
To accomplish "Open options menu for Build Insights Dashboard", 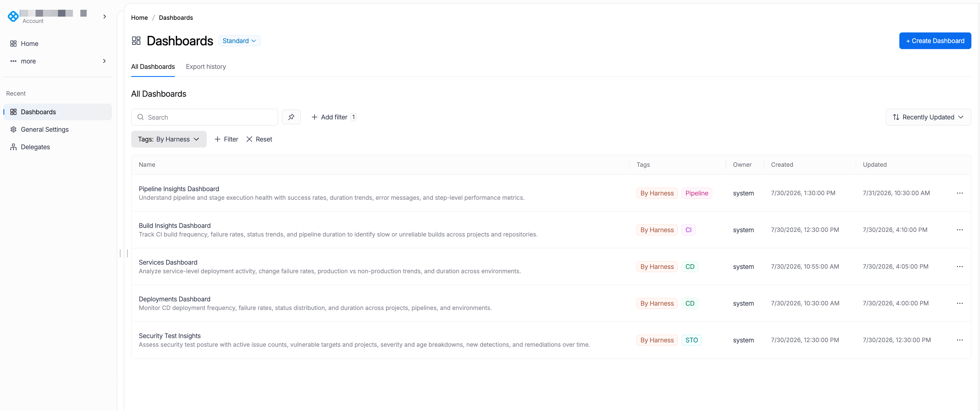I will click(959, 230).
